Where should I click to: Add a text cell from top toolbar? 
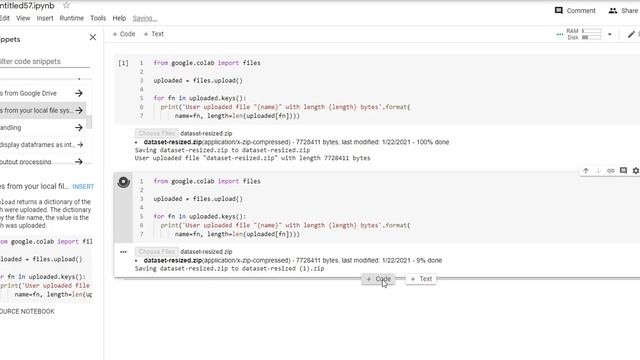(x=154, y=34)
